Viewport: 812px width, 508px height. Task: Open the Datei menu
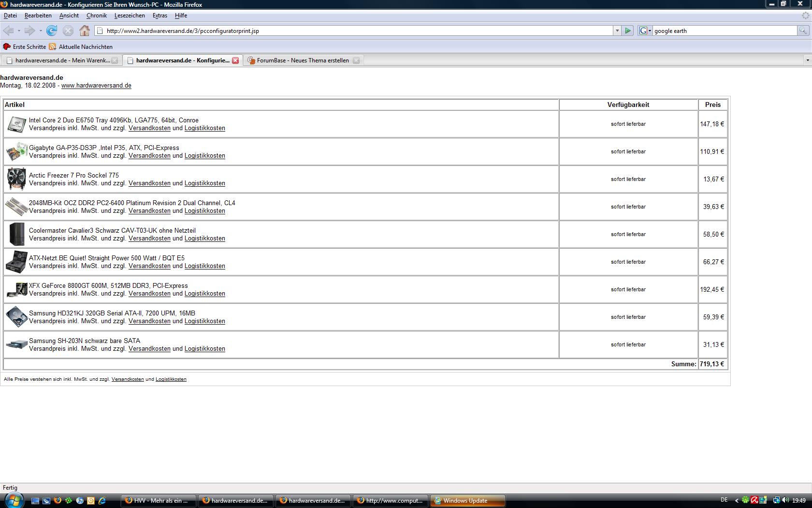click(x=10, y=15)
